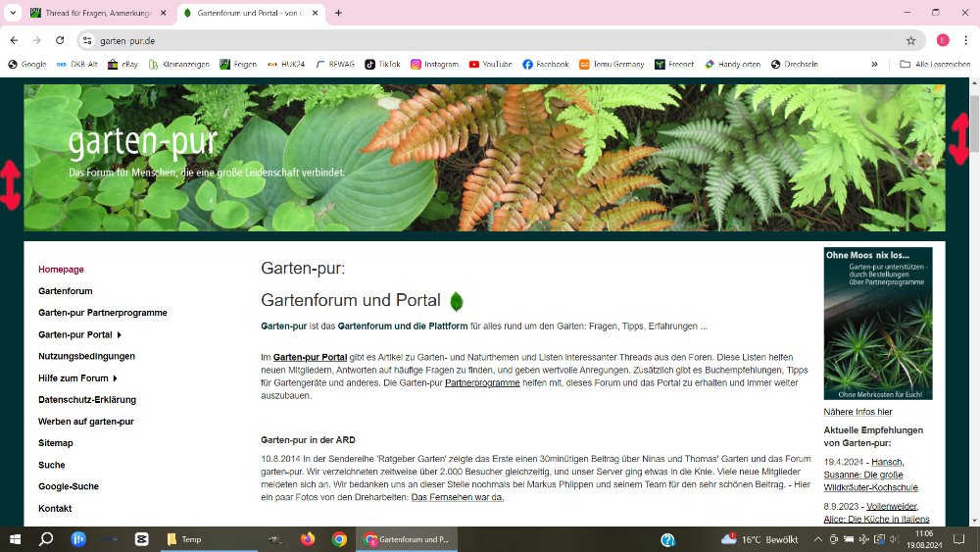Open the Instagram bookmark

[x=434, y=64]
